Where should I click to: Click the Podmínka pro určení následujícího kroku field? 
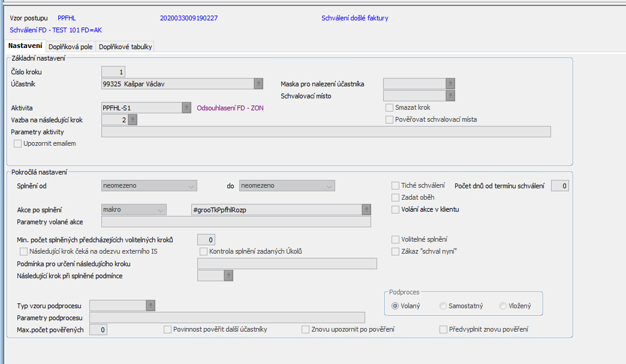(x=287, y=264)
